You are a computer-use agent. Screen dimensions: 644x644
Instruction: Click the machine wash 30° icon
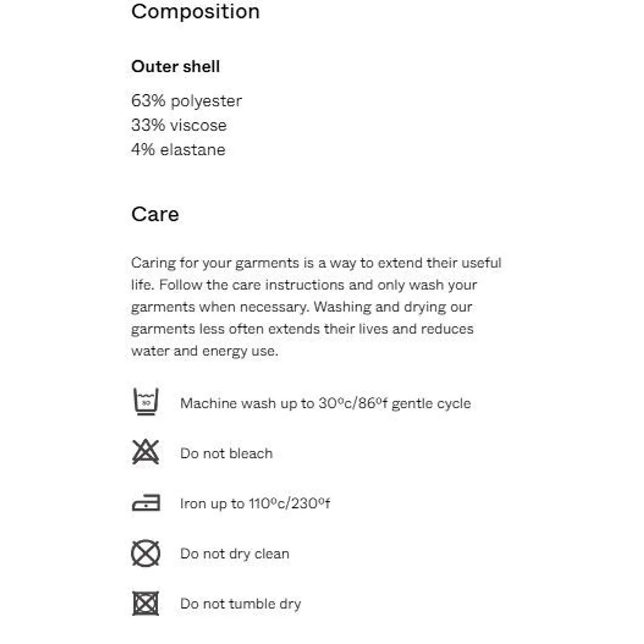pyautogui.click(x=145, y=401)
